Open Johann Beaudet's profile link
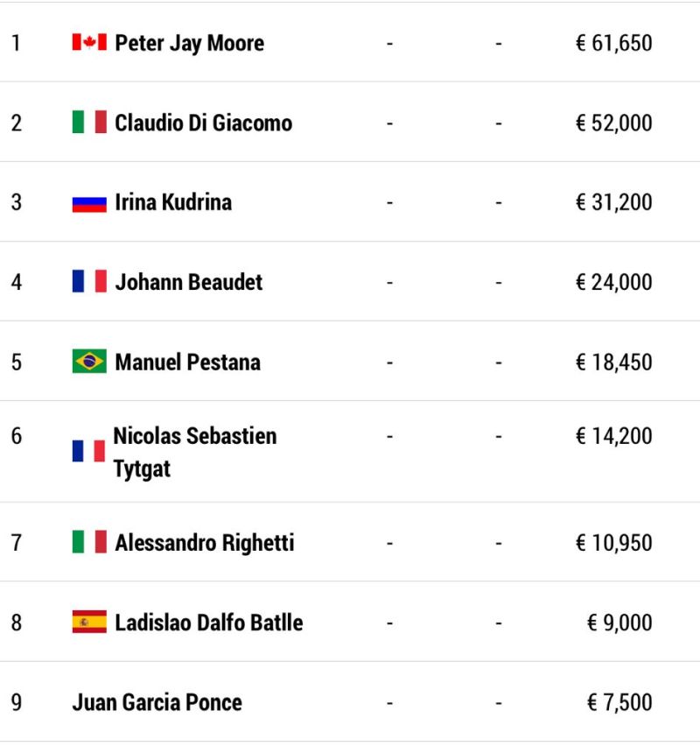Screen dimensions: 700x746 [189, 282]
